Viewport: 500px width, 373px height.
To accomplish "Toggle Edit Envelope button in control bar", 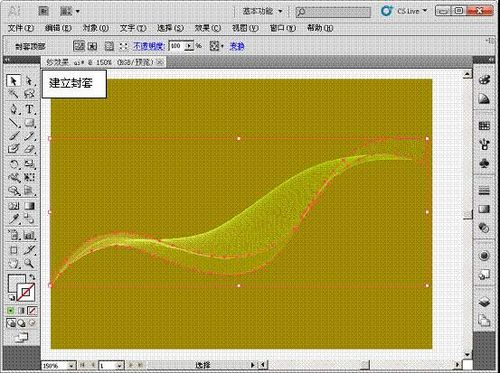I will pos(79,46).
